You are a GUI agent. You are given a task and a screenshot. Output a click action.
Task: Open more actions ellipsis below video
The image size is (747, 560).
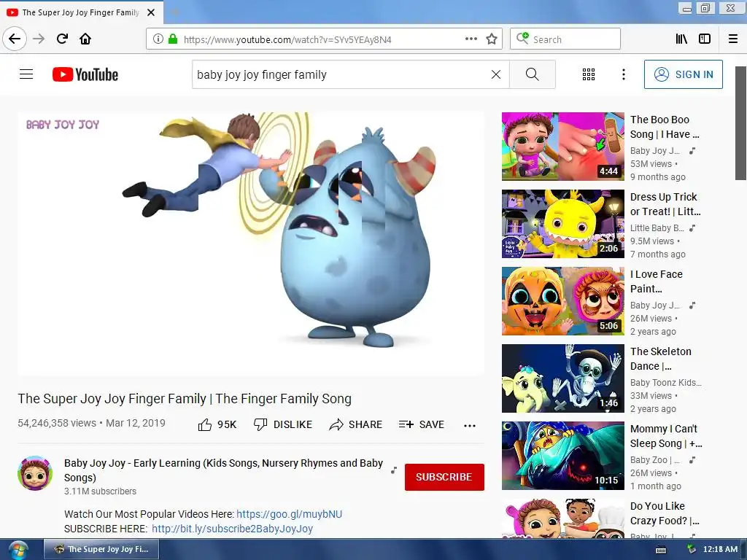click(x=469, y=426)
